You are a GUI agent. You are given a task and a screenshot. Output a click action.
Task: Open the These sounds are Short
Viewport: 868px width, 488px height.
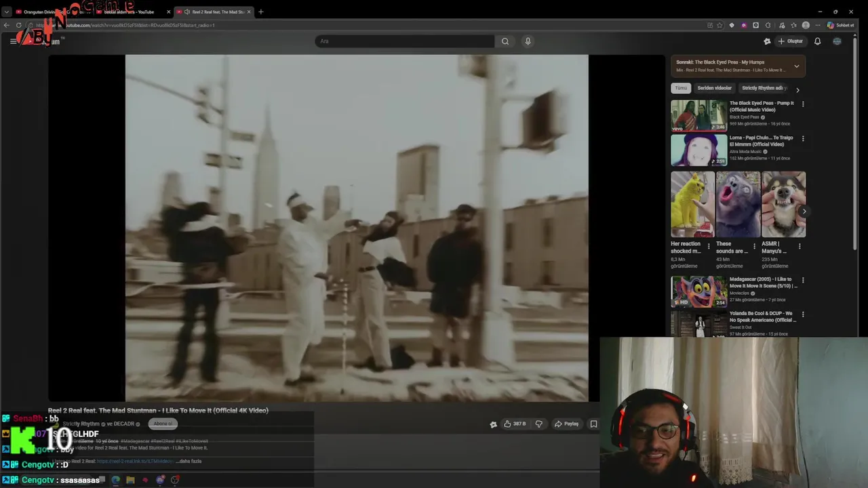(x=738, y=204)
